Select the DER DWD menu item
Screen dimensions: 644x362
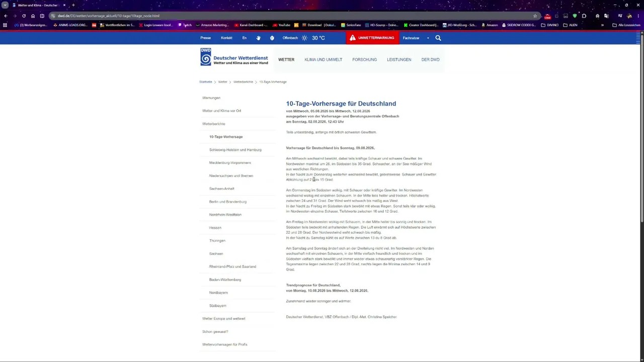[430, 59]
